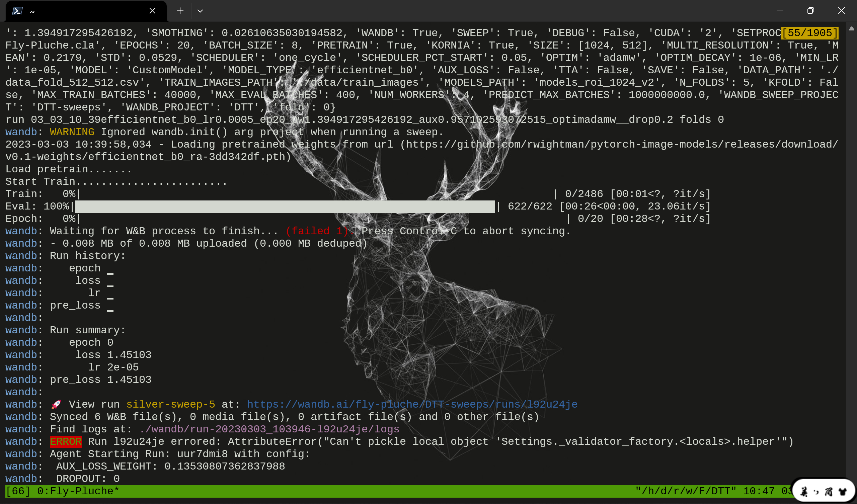Click the WARNING label from wandb

[72, 132]
